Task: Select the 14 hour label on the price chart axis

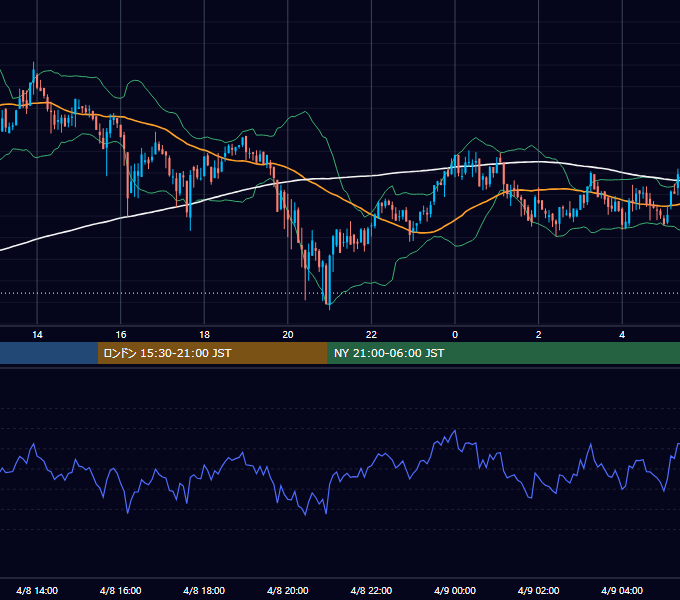Action: 37,335
